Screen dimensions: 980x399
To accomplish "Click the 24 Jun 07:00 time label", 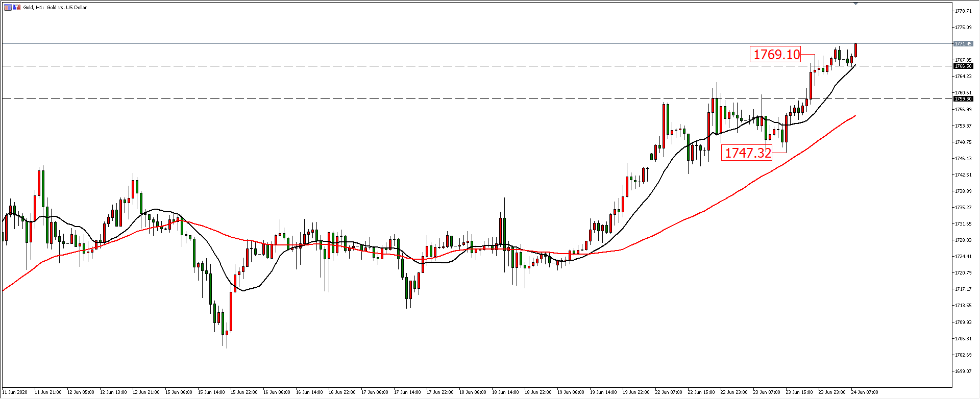I will click(x=864, y=392).
